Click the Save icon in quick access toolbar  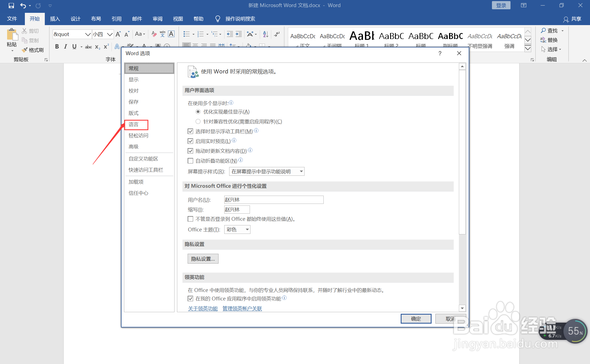(11, 5)
